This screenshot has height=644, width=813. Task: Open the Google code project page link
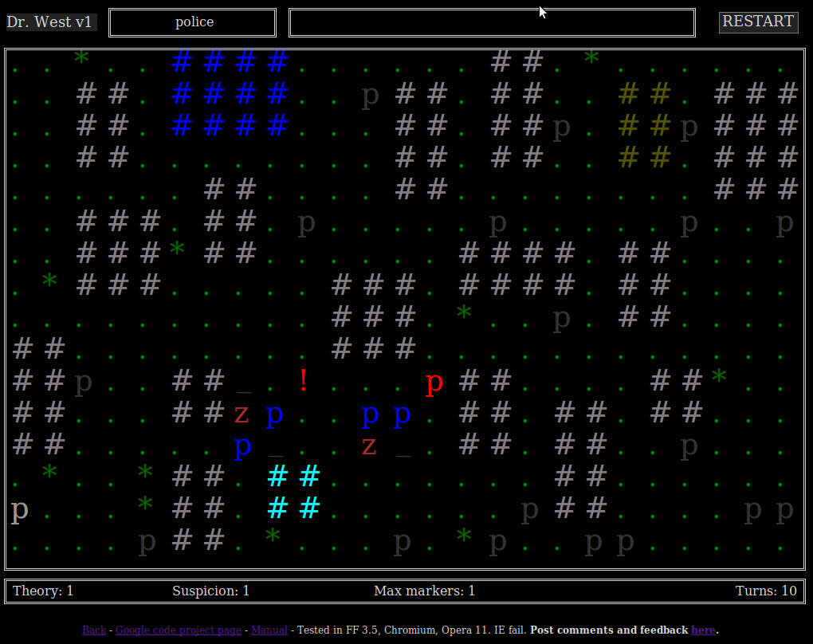pos(179,630)
